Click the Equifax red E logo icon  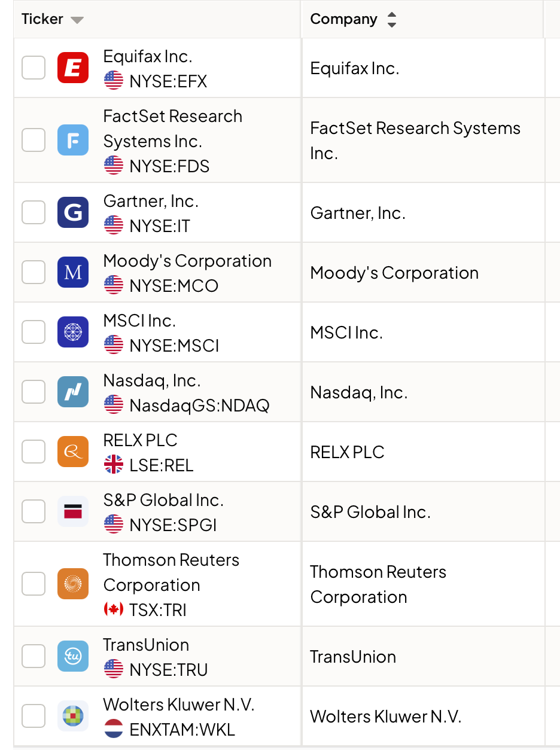pyautogui.click(x=73, y=68)
